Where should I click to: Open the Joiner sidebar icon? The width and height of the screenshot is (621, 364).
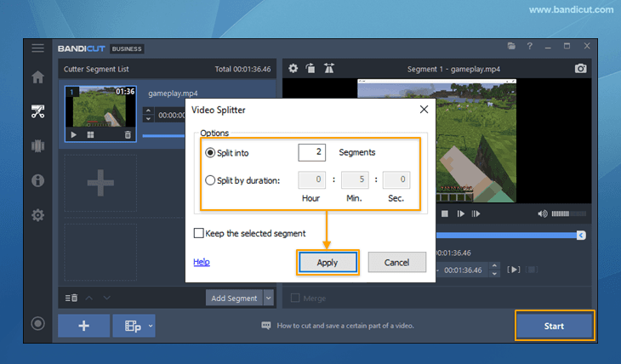pos(38,146)
